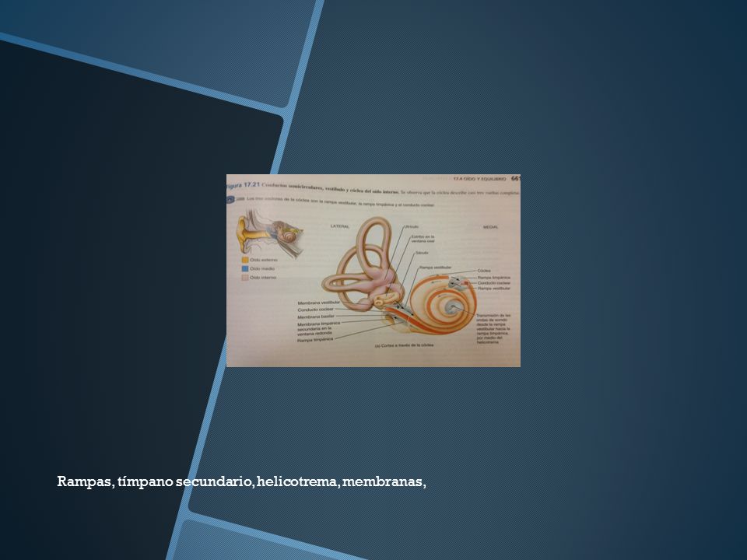Select the inner ear textbook photo
This screenshot has width=747, height=560.
[373, 271]
